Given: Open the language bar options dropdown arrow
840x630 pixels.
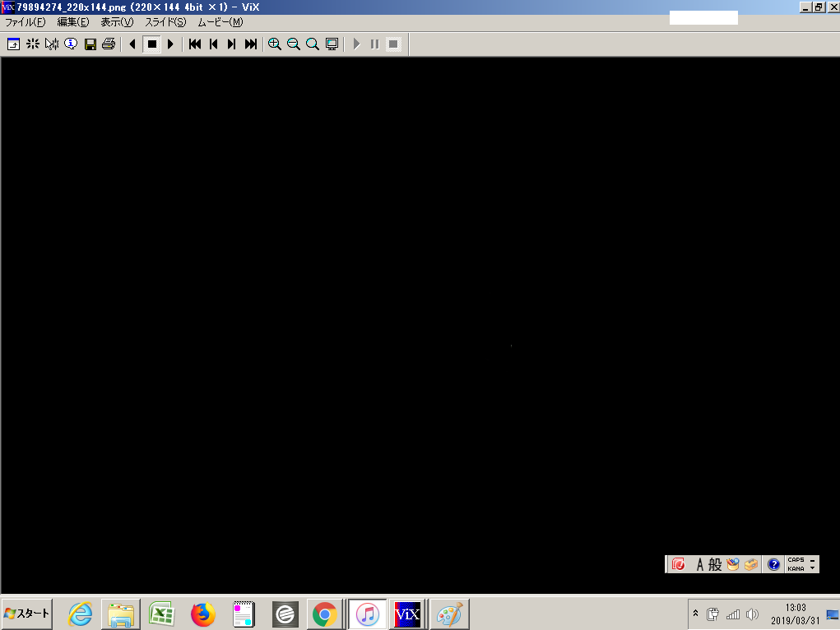Looking at the screenshot, I should (813, 568).
